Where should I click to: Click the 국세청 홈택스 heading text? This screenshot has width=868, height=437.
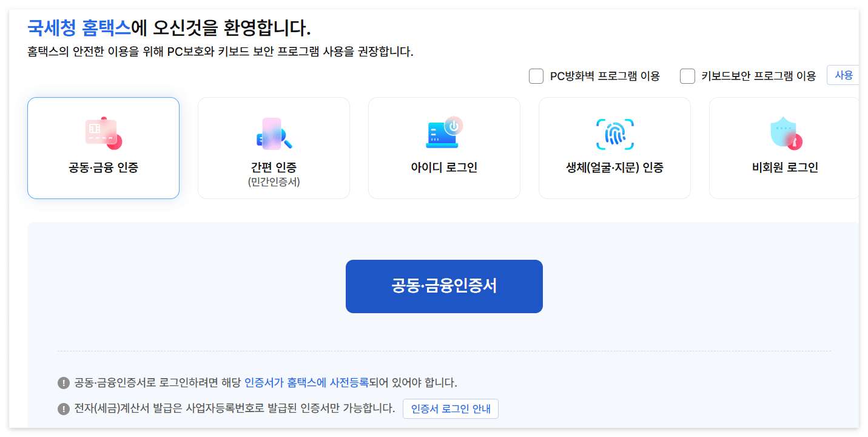pos(79,28)
